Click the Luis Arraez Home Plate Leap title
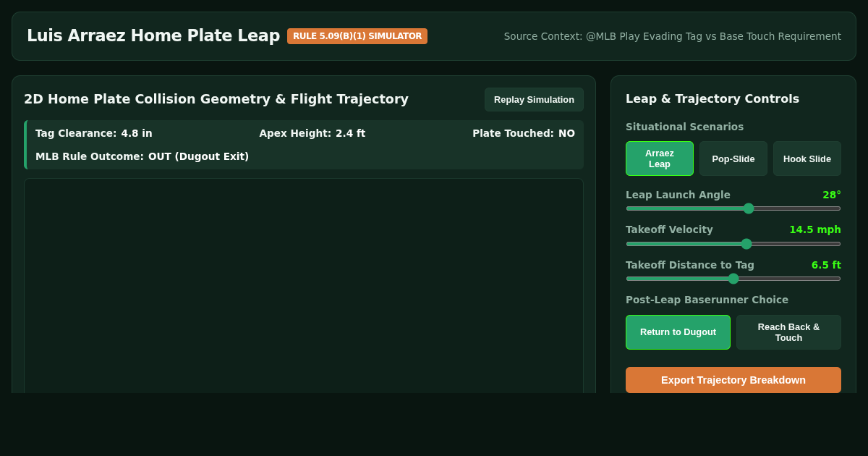 coord(153,35)
